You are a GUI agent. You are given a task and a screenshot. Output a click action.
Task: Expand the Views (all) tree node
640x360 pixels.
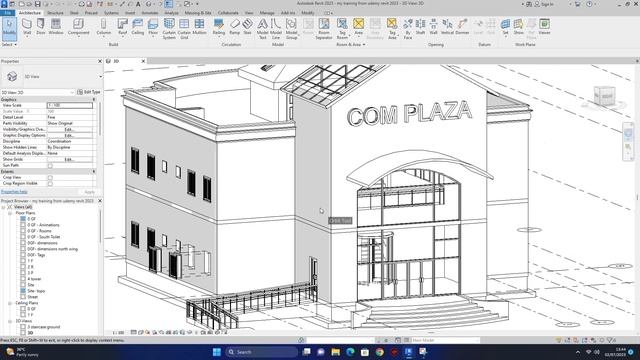4,207
